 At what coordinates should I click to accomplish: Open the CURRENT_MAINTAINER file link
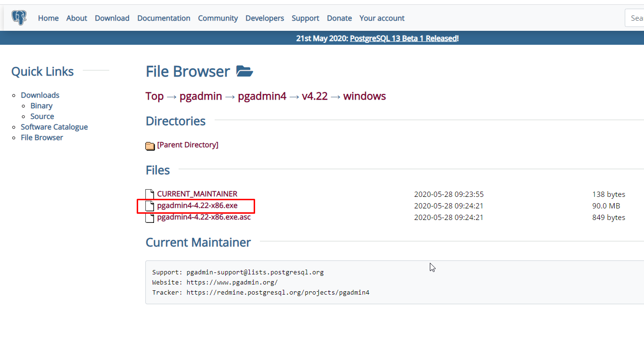coord(197,194)
